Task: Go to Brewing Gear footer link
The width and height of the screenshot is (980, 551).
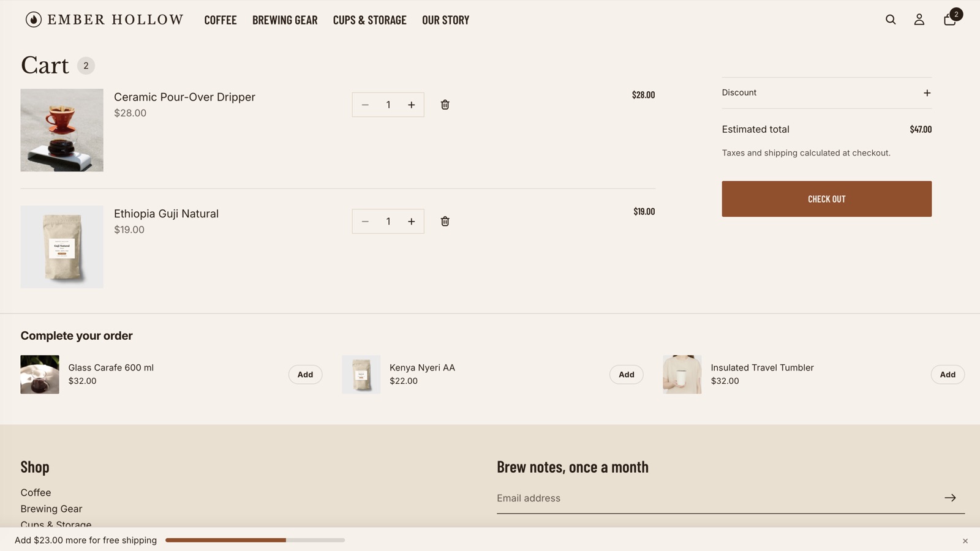Action: pyautogui.click(x=51, y=509)
